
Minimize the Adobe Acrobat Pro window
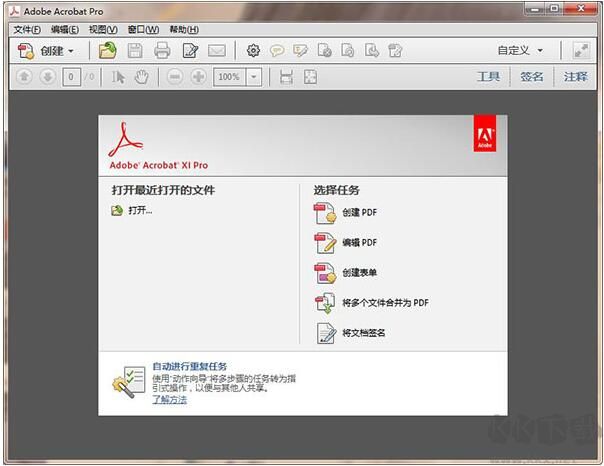point(535,8)
